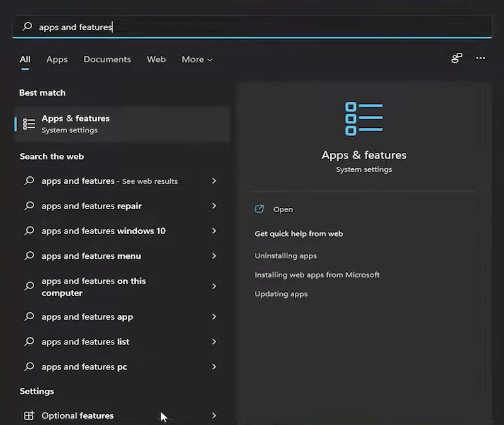Click search icon beside 'apps and features menu'

pos(29,256)
